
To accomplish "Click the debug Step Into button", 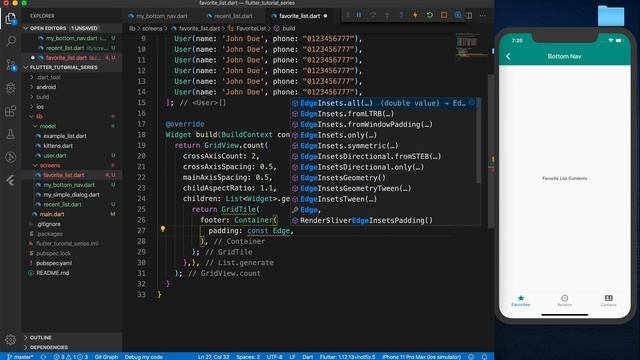I will click(x=387, y=16).
